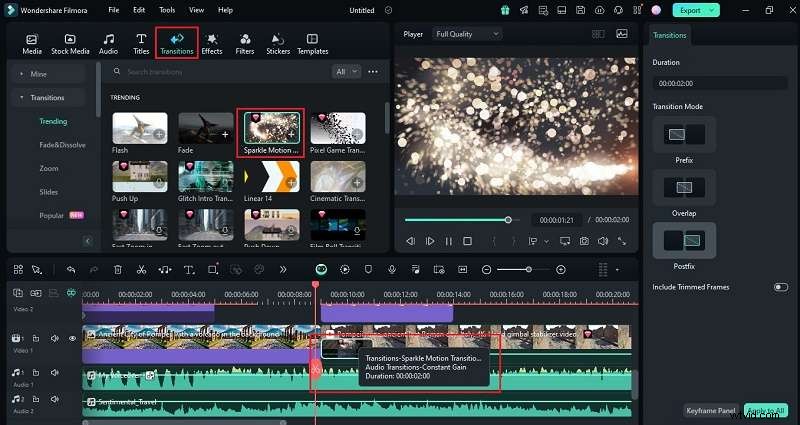The image size is (800, 425).
Task: Click the Crop tool icon in timeline toolbar
Action: coord(213,270)
